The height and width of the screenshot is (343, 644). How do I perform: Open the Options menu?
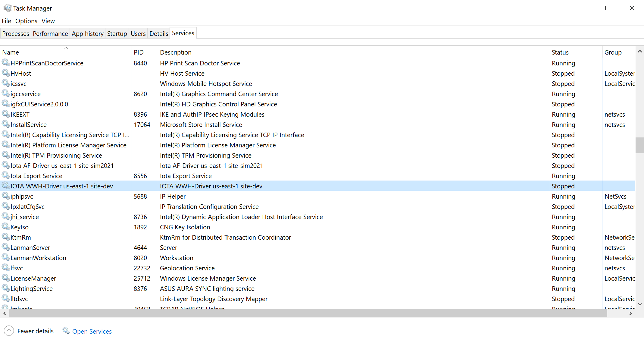[x=26, y=21]
